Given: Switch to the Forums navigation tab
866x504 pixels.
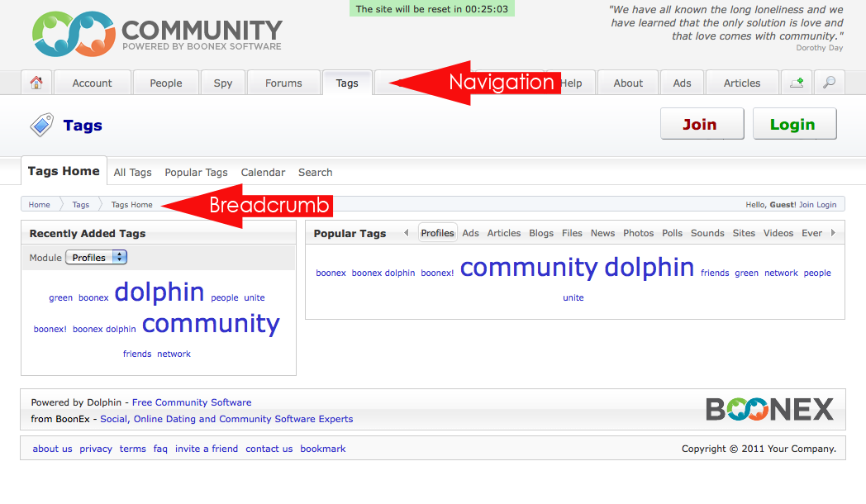Looking at the screenshot, I should [283, 83].
